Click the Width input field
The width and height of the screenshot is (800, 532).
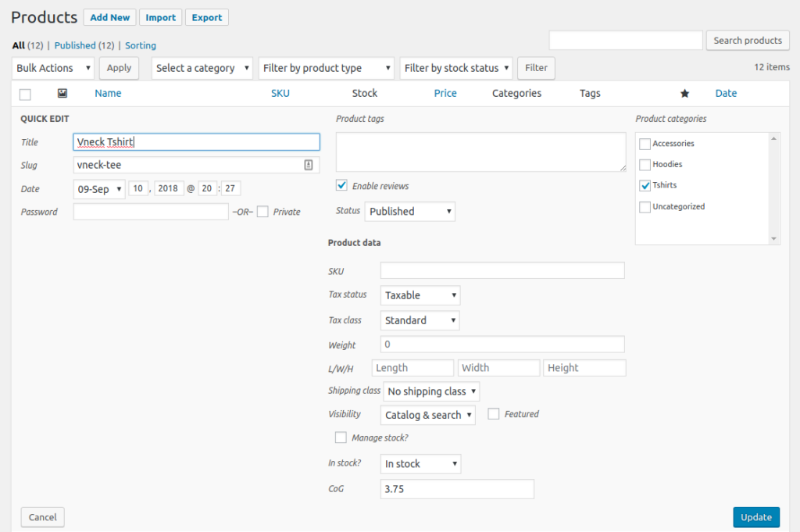(498, 368)
